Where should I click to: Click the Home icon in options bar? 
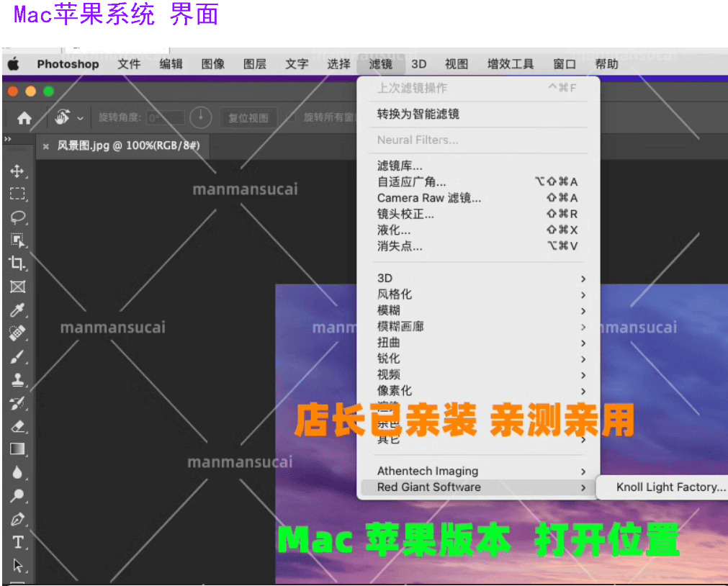[24, 118]
